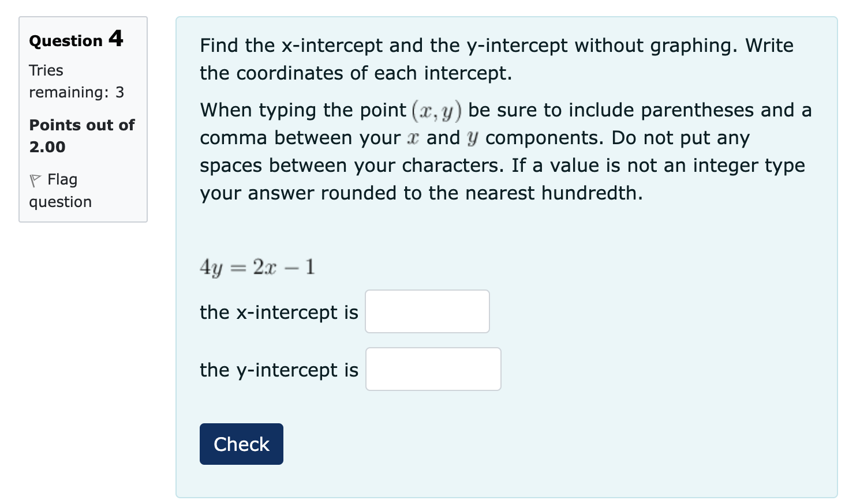Click the label "the y-intercept is"
Screen dimensions: 860x504
pos(279,370)
